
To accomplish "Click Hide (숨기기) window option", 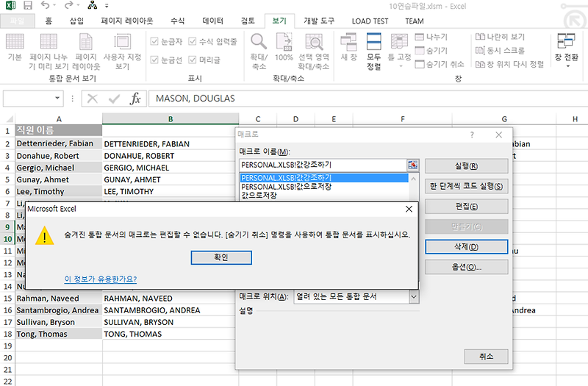I will click(431, 50).
